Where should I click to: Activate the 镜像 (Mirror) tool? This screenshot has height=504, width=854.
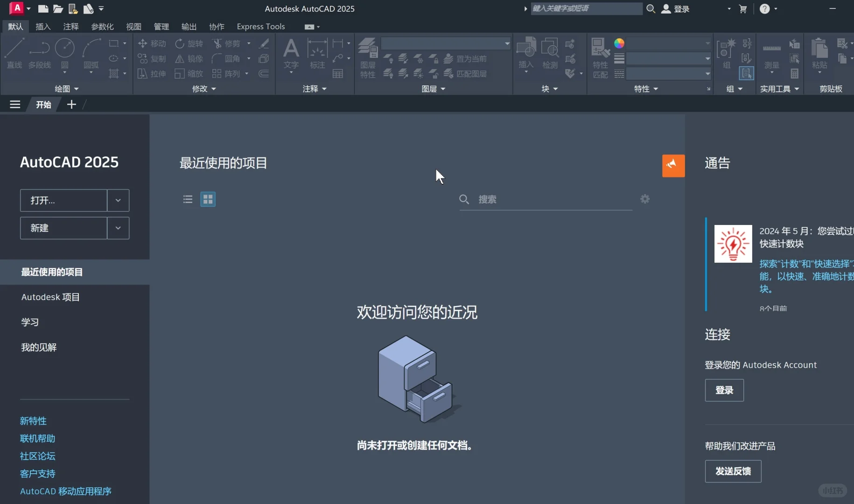(x=189, y=58)
